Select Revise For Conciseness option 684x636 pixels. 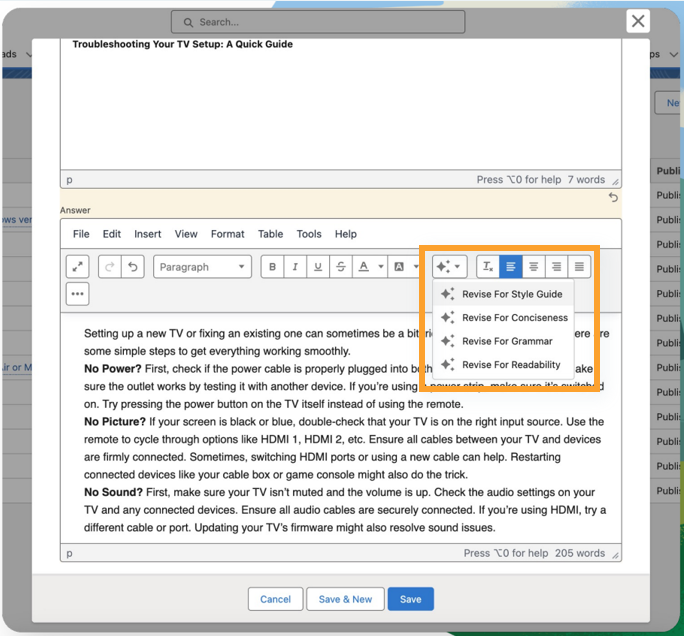(x=514, y=318)
